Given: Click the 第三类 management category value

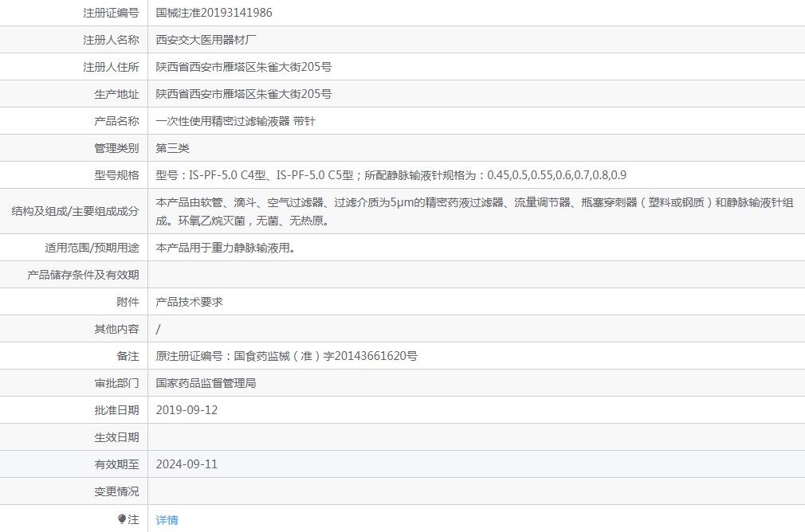Looking at the screenshot, I should click(x=172, y=149).
